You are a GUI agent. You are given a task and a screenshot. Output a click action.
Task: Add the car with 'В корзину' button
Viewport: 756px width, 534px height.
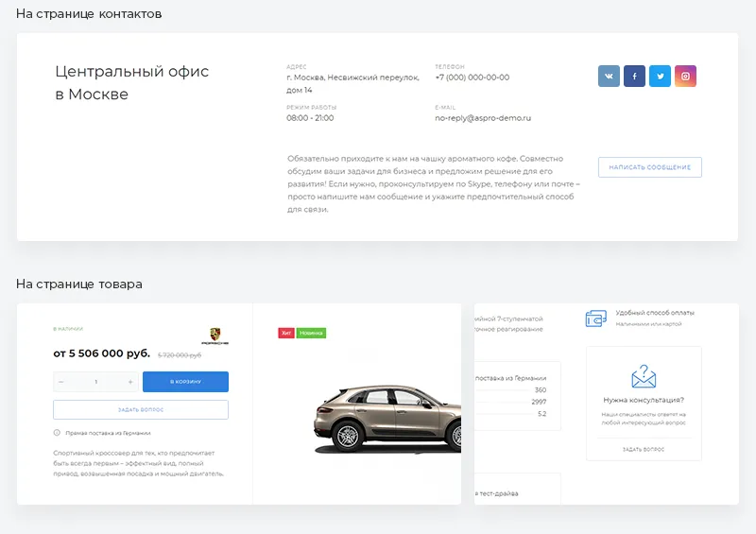(x=185, y=382)
